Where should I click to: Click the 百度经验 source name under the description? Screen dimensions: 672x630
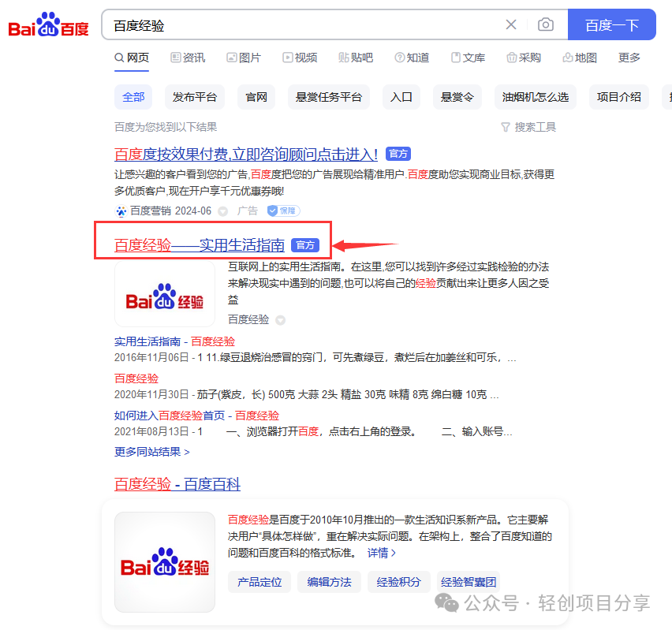[x=248, y=319]
